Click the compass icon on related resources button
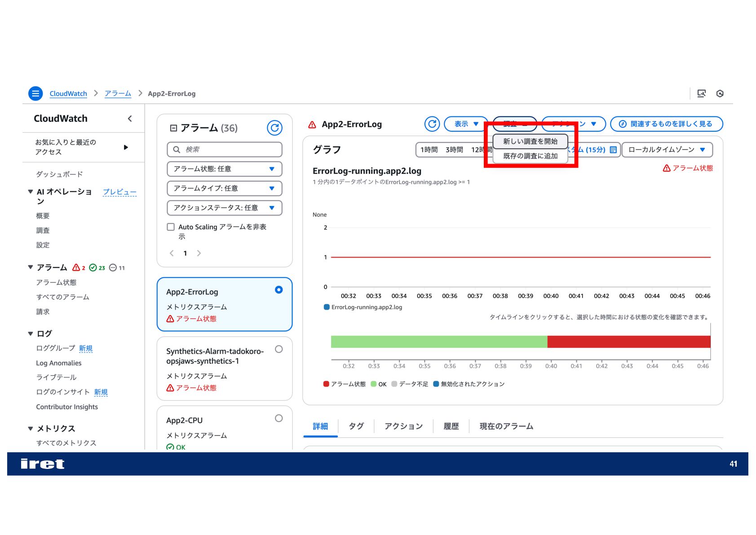The image size is (756, 535). pyautogui.click(x=623, y=124)
